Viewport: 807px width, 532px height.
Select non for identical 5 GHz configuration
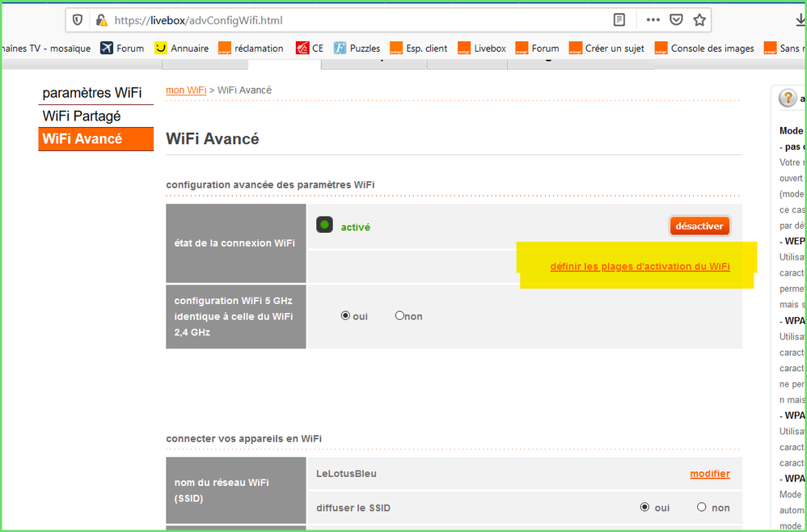click(399, 315)
